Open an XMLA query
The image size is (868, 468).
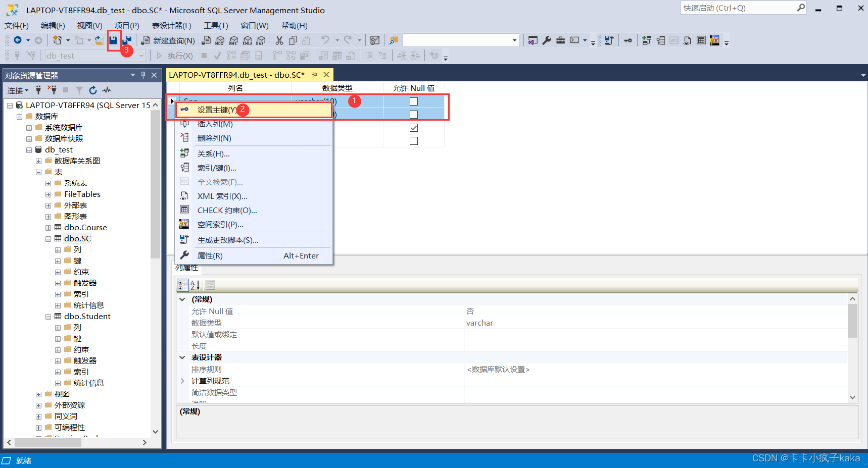click(247, 40)
